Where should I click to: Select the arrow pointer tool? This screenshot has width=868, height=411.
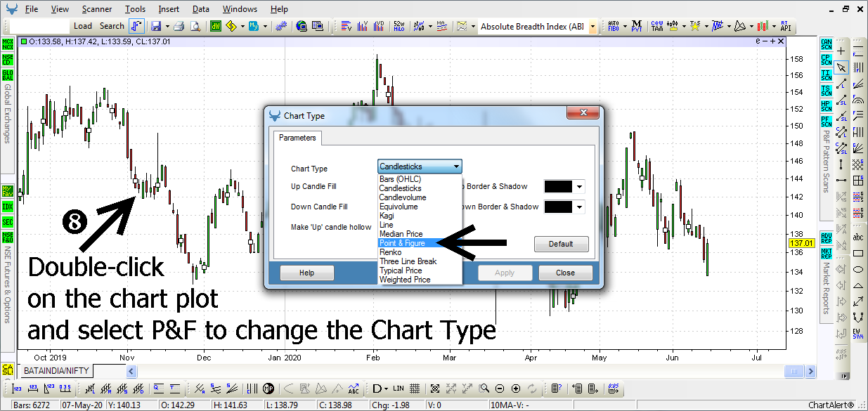tap(841, 67)
